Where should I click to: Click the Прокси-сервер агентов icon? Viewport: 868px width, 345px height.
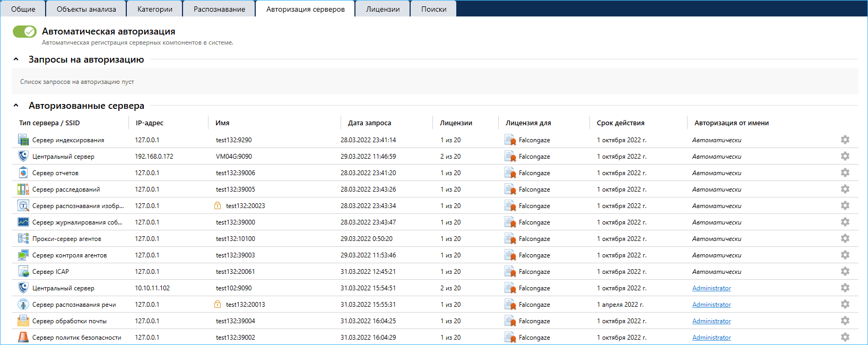[23, 239]
